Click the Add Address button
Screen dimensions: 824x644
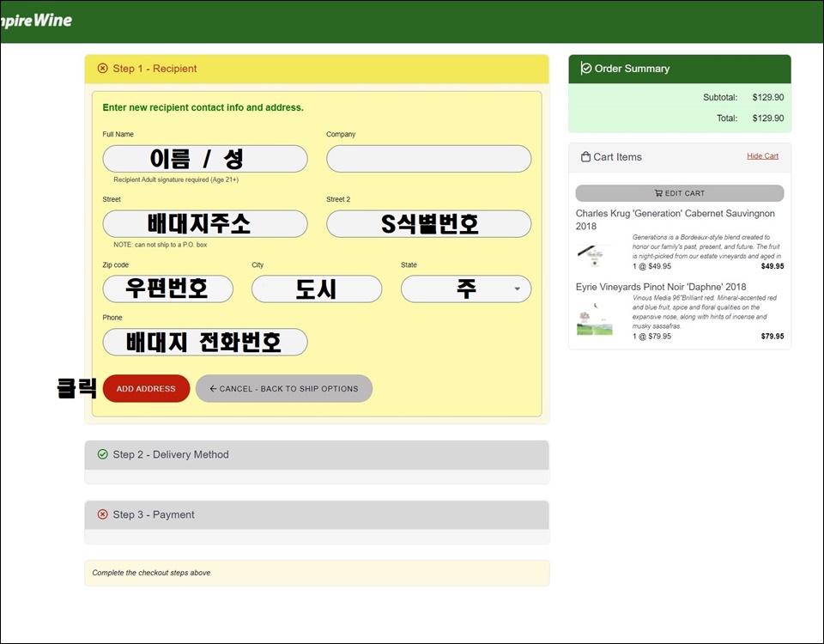coord(146,388)
